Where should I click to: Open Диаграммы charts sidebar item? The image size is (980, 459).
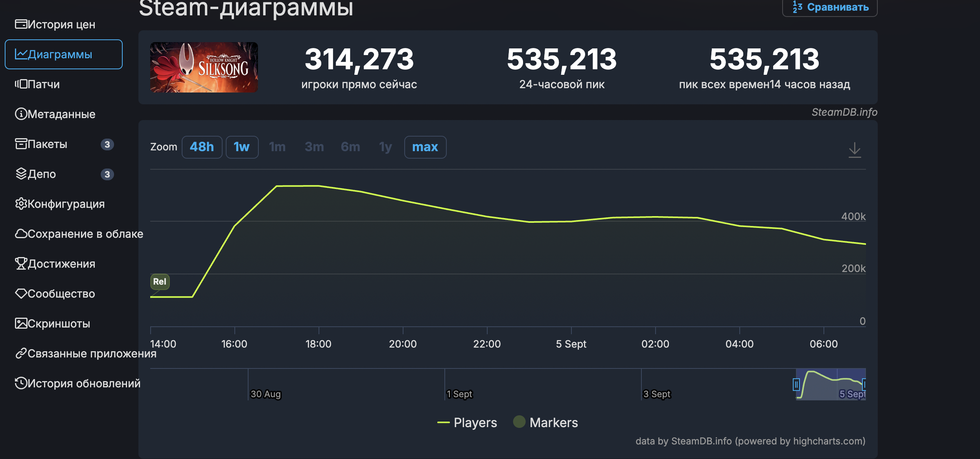[64, 54]
